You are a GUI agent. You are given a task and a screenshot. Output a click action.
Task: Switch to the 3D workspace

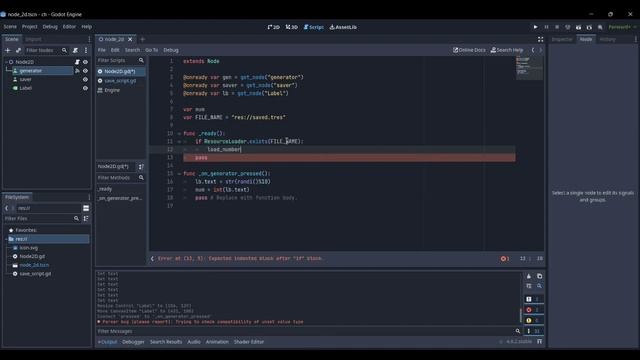291,27
